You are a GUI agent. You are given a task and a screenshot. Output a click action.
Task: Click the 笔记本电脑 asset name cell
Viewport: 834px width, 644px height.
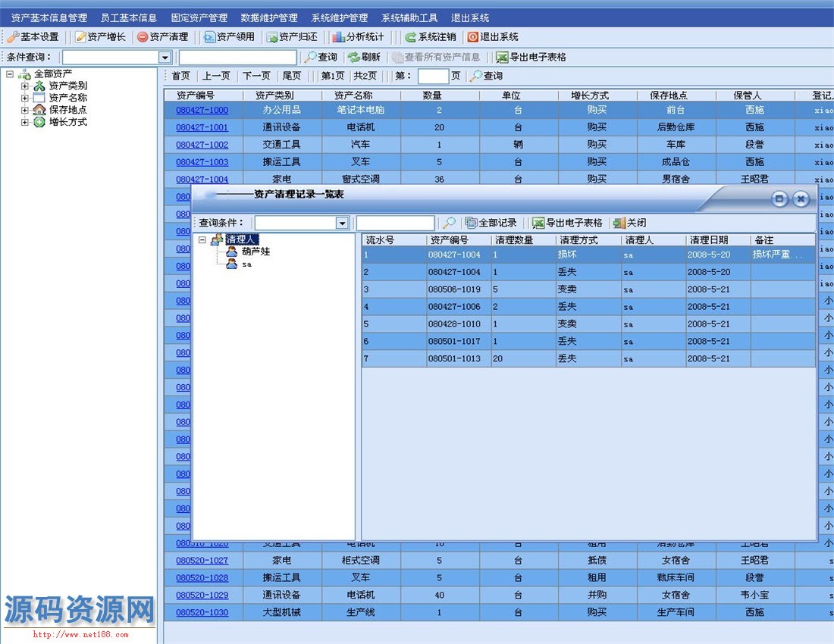361,110
